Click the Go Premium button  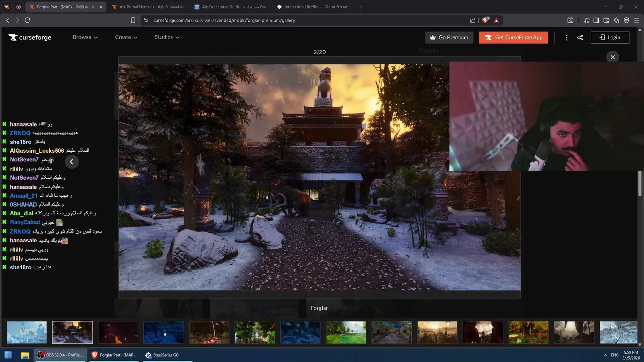click(449, 37)
